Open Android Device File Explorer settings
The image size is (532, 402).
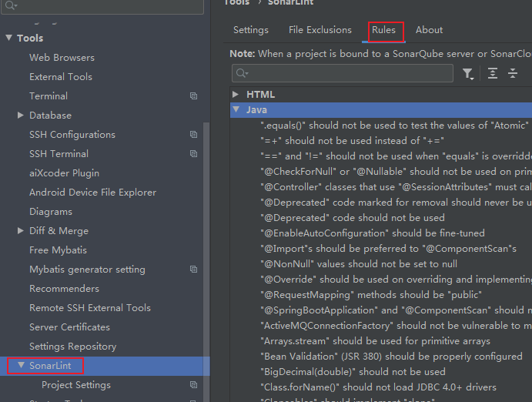(x=92, y=193)
